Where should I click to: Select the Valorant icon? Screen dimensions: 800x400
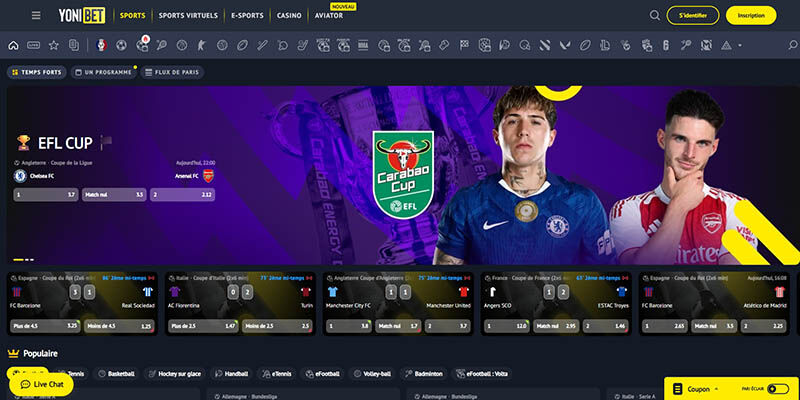click(564, 45)
